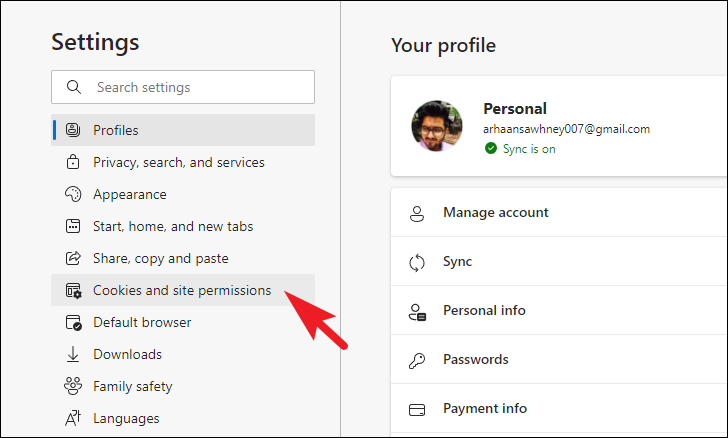The width and height of the screenshot is (728, 438).
Task: Click the Family safety icon
Action: click(73, 386)
